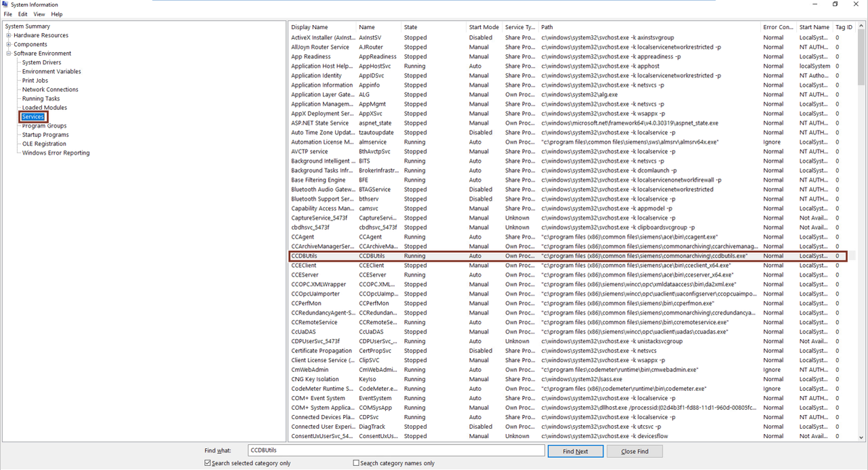The image size is (868, 470).
Task: Click into the 'Find what' search field
Action: click(x=396, y=450)
